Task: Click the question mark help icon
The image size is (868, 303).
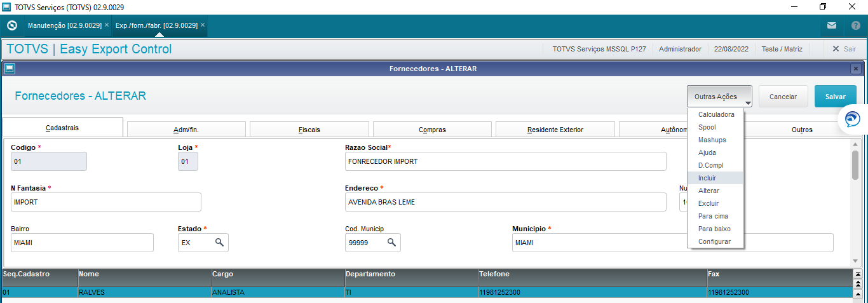Action: pos(855,26)
